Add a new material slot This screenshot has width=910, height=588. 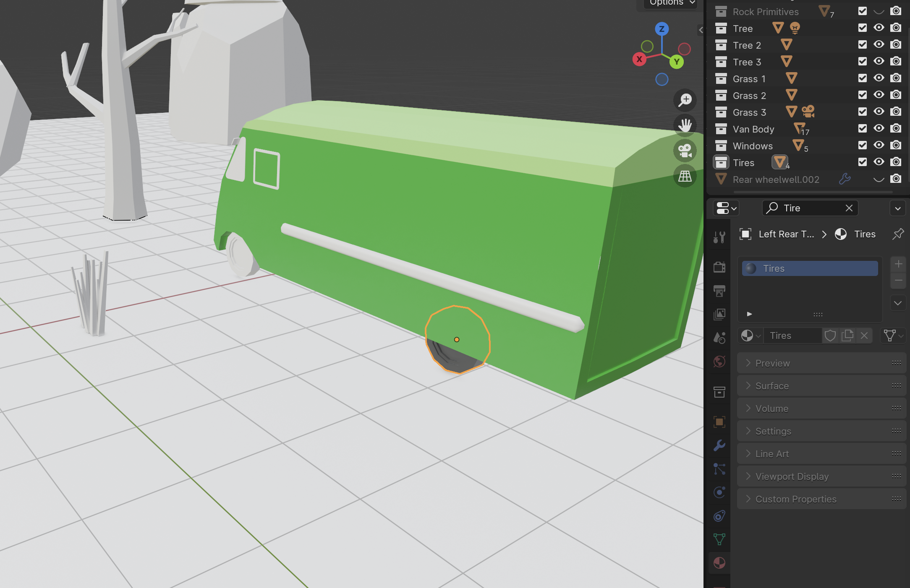pos(898,264)
